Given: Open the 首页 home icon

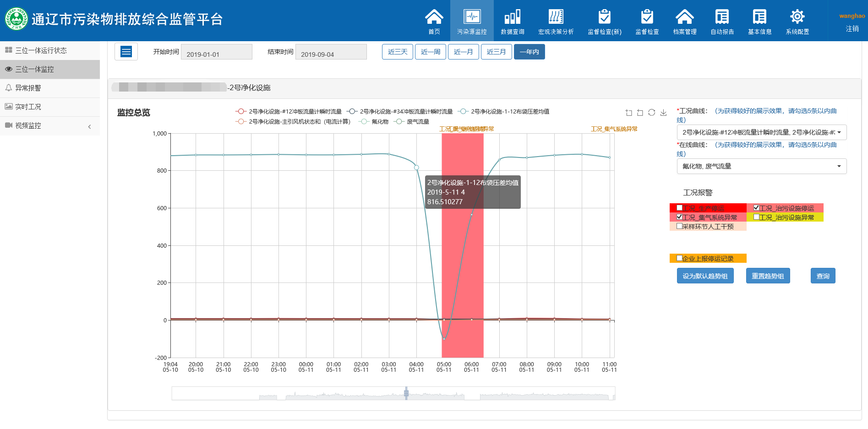Looking at the screenshot, I should [x=434, y=21].
